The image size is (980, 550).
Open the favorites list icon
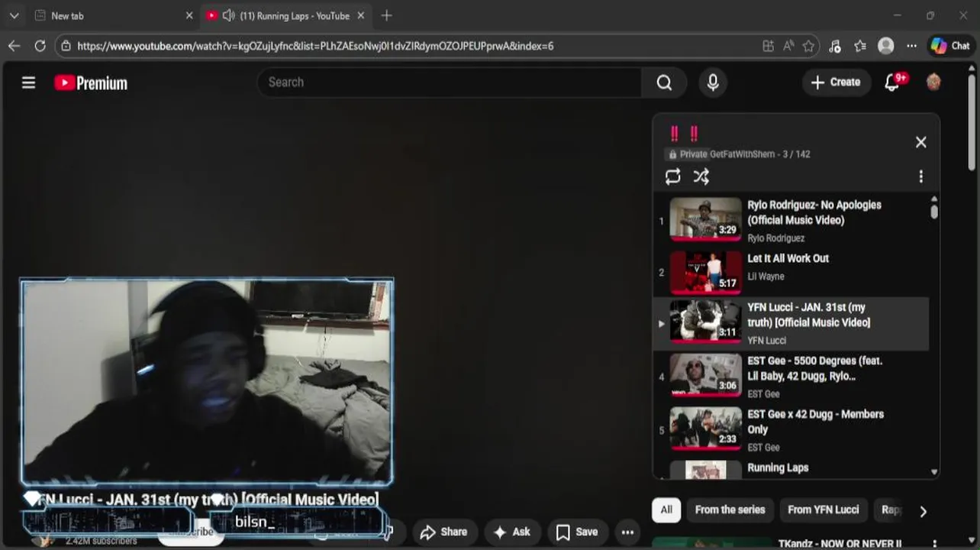point(860,46)
